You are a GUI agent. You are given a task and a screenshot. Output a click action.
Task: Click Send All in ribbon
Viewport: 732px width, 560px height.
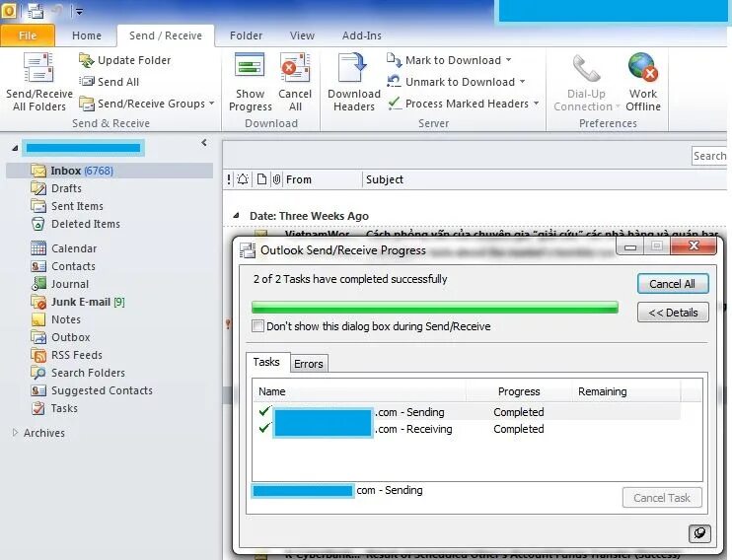(x=110, y=82)
